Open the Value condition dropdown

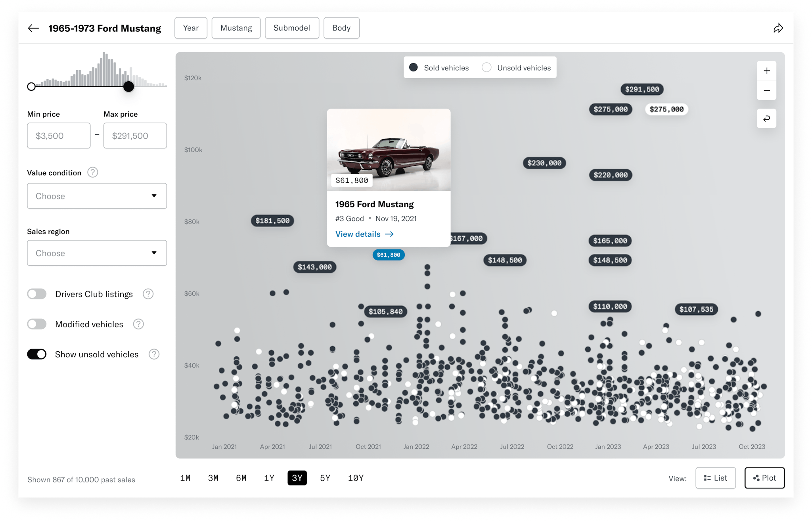[x=96, y=196]
